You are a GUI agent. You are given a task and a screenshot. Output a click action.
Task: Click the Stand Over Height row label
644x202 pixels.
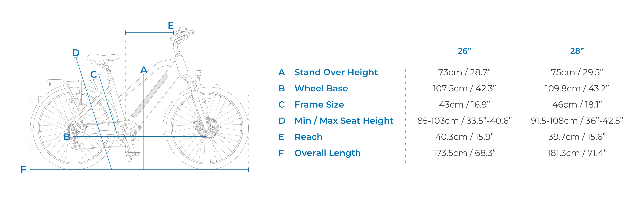click(x=336, y=72)
